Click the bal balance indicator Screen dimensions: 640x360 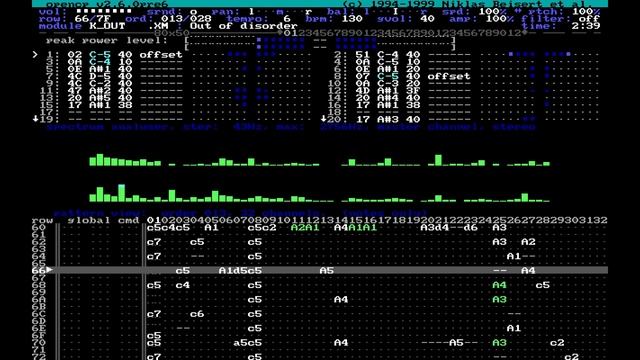coord(396,11)
